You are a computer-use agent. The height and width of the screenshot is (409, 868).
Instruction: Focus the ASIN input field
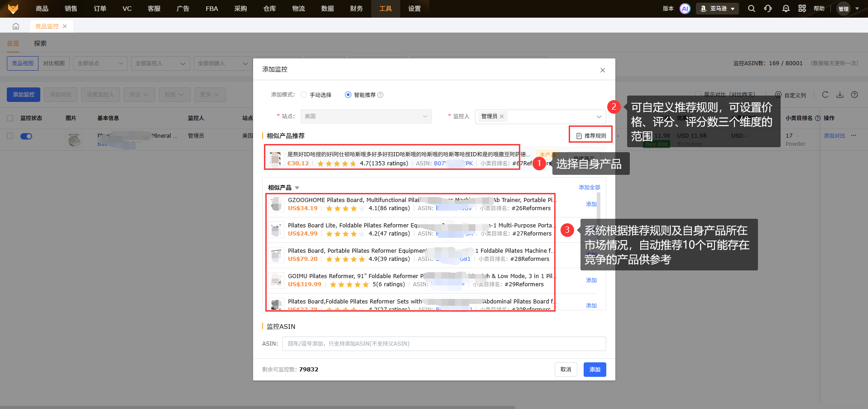pos(444,344)
